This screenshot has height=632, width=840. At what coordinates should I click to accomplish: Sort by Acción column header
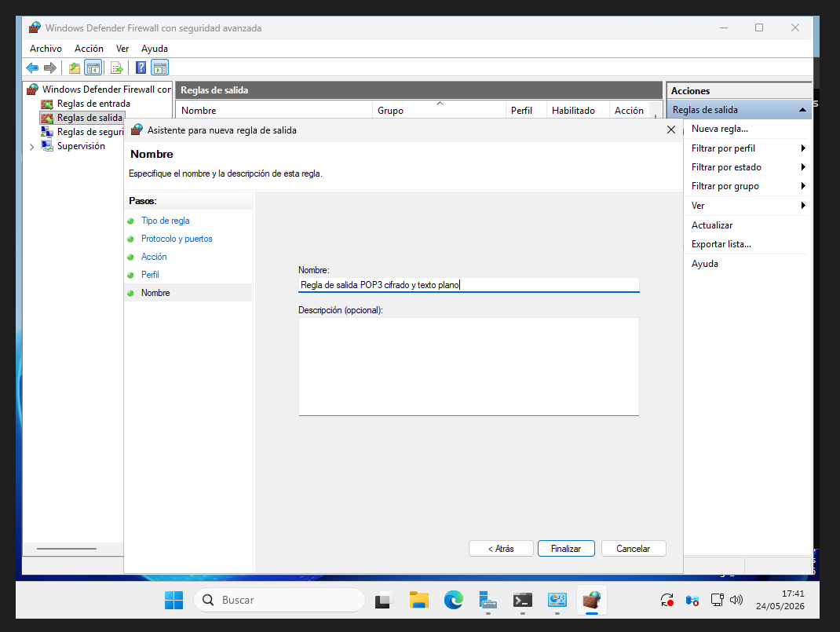(x=629, y=111)
